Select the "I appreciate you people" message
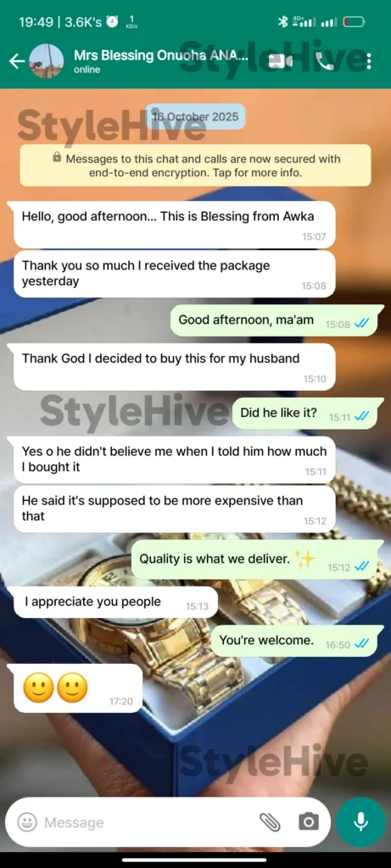The width and height of the screenshot is (391, 868). click(115, 603)
